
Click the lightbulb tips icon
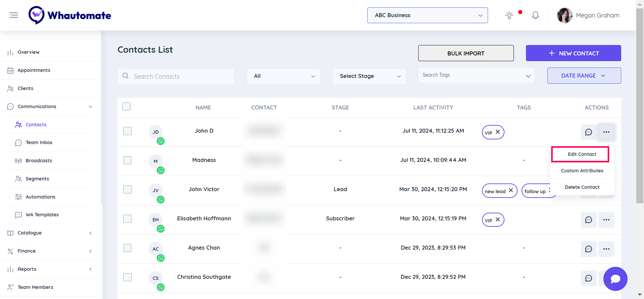click(509, 15)
